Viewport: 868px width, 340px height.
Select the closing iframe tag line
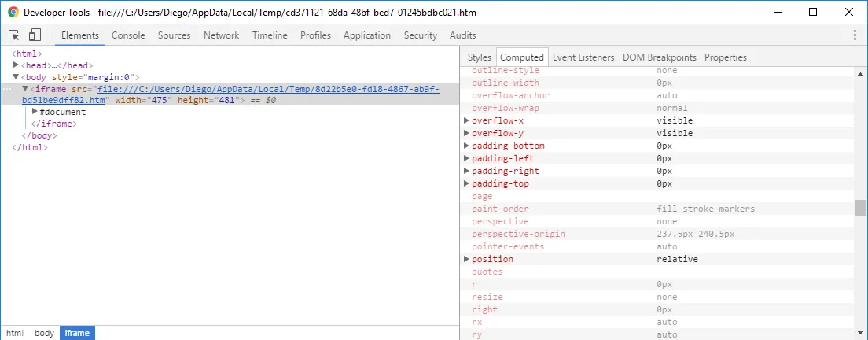57,124
